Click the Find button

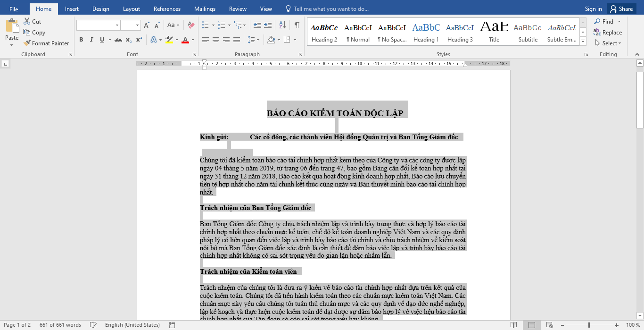tap(604, 21)
